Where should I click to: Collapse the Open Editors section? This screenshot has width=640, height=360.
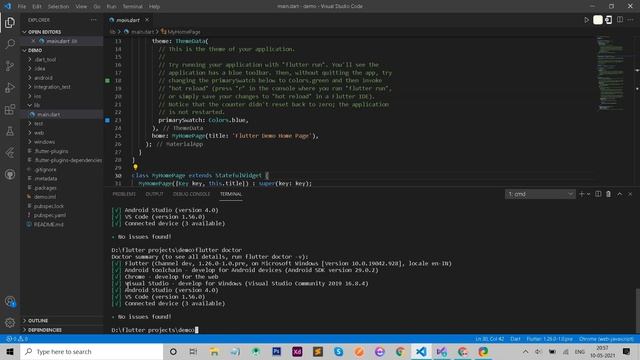62,32
